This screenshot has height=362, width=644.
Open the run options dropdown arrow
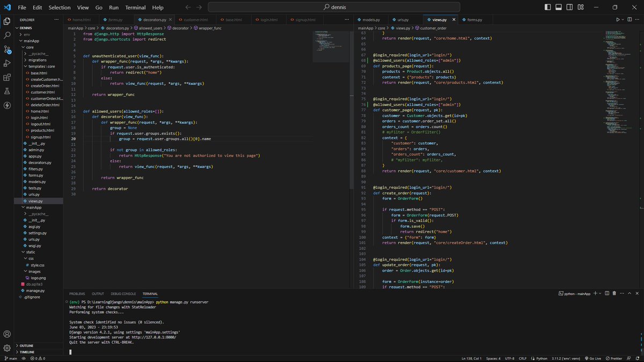coord(624,20)
